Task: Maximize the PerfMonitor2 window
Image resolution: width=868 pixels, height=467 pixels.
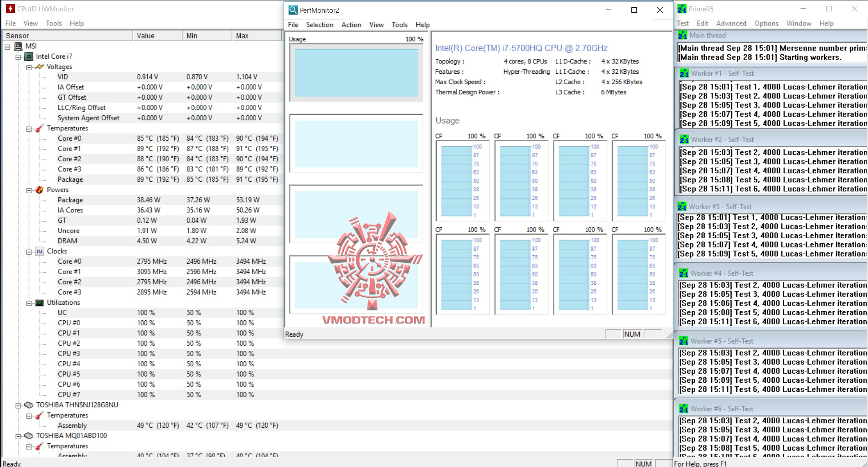Action: (x=634, y=10)
